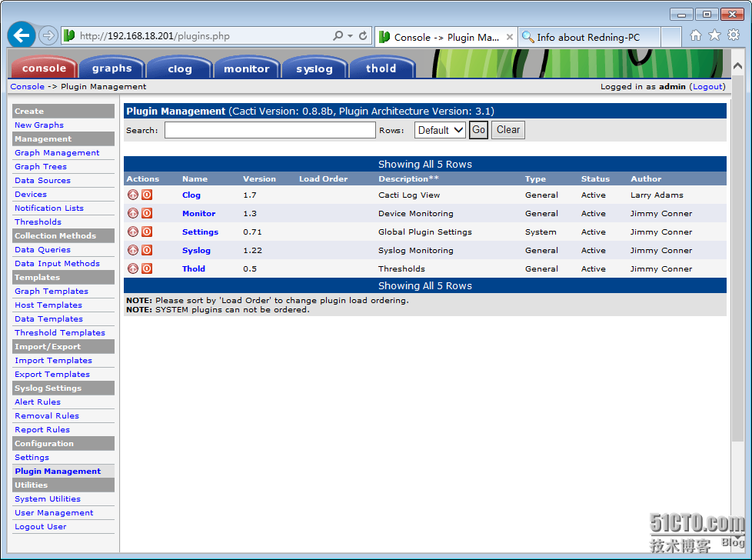Open Devices in the sidebar

31,195
